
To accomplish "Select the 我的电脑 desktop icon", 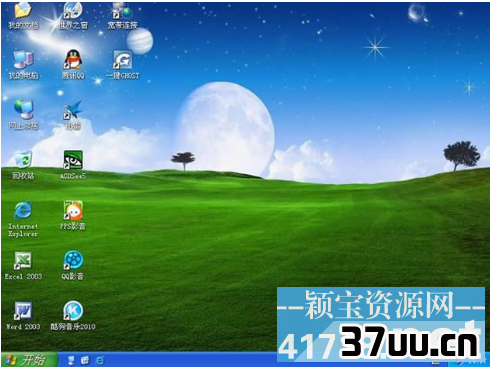I will click(23, 60).
